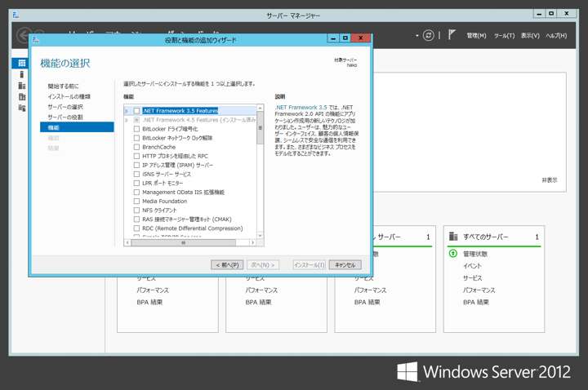Select the All Servers icon in sidebar

coord(22,86)
